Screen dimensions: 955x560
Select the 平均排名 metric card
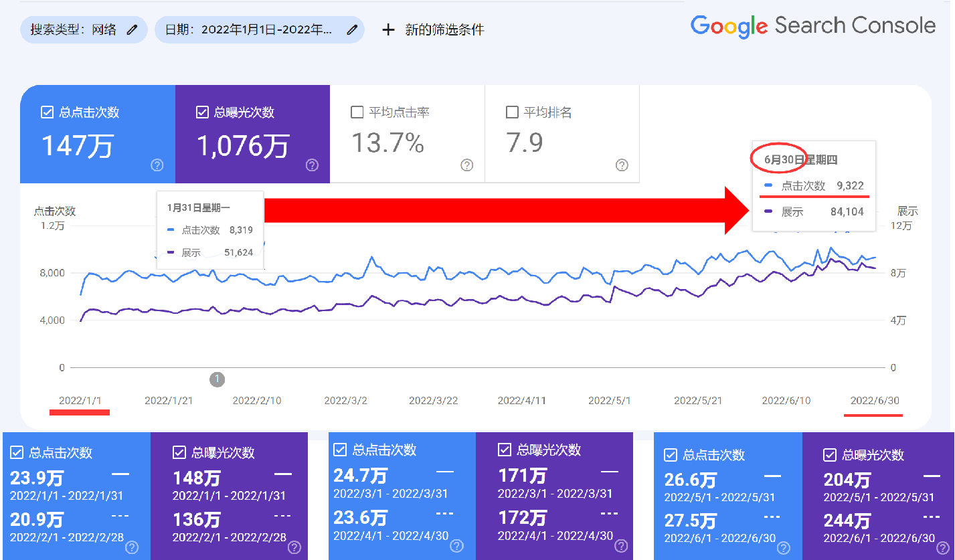click(561, 134)
